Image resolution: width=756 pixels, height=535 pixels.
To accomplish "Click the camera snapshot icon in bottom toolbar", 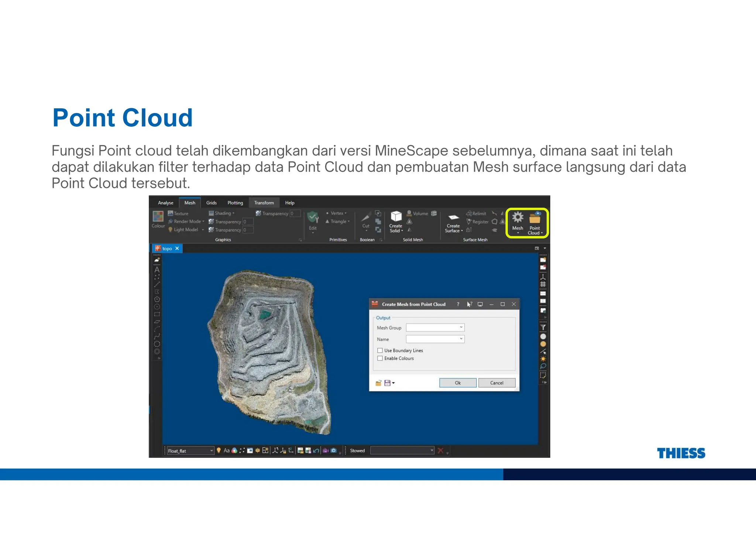I will pos(334,450).
